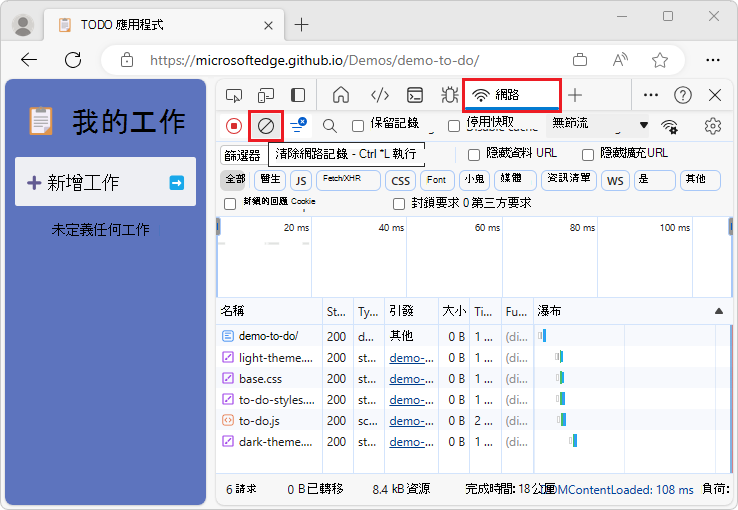Image resolution: width=738 pixels, height=510 pixels.
Task: Check 隱藏資料 URL option
Action: click(474, 155)
